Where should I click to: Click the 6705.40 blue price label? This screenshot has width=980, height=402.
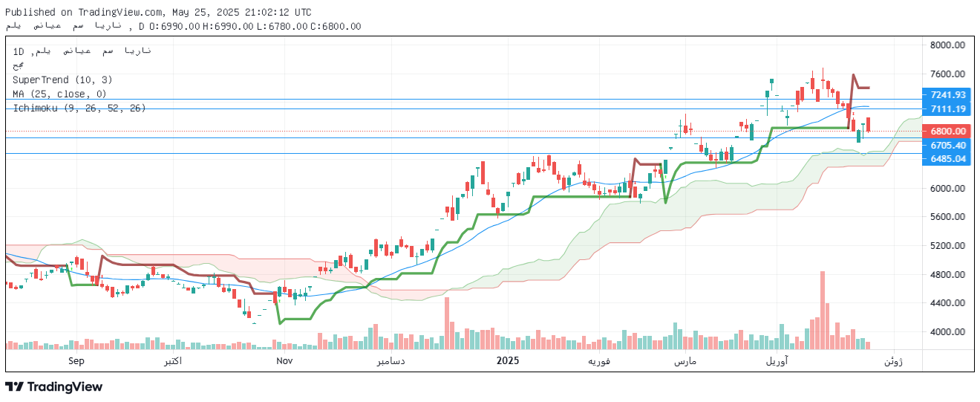[947, 145]
